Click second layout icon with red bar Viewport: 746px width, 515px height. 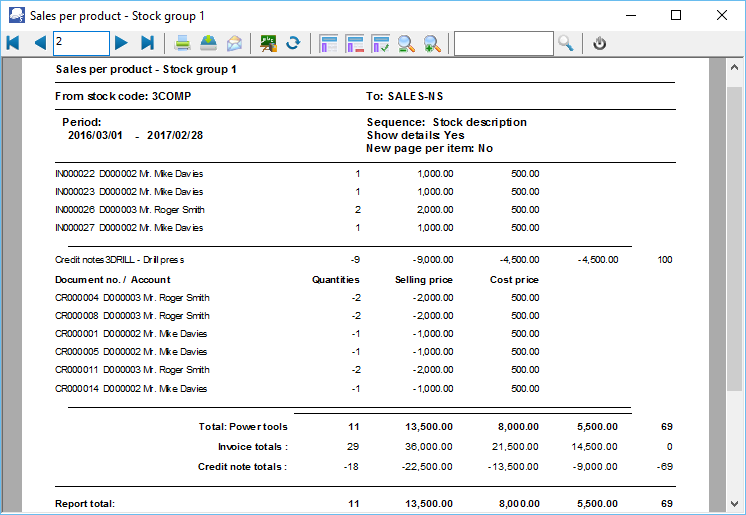[354, 43]
